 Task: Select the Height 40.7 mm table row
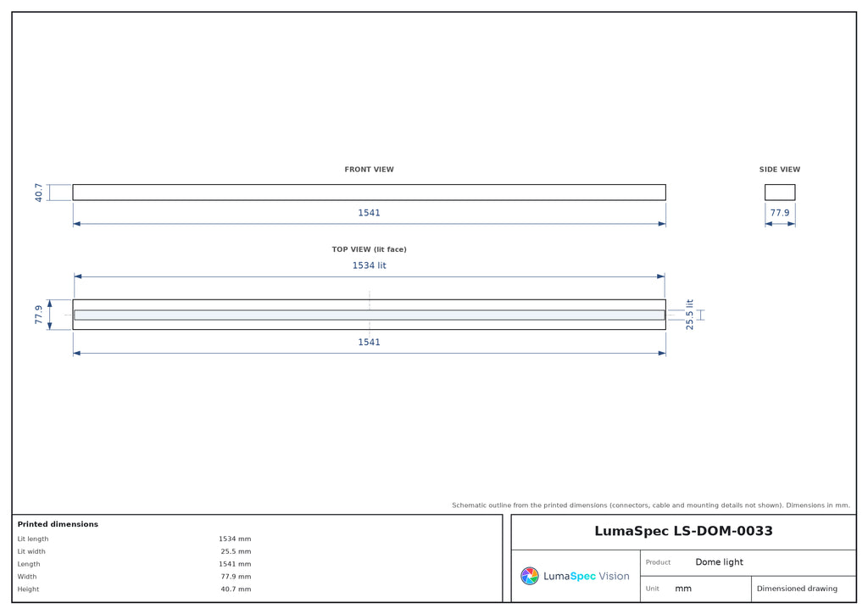click(134, 589)
